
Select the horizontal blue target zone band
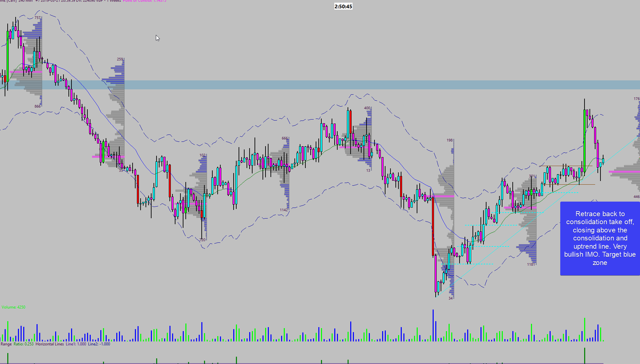pos(320,85)
